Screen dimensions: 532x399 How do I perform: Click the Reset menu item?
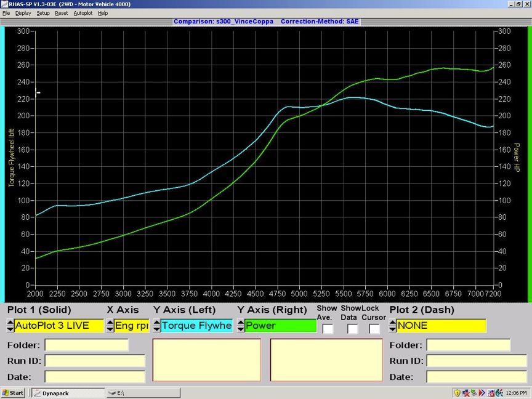(x=62, y=13)
